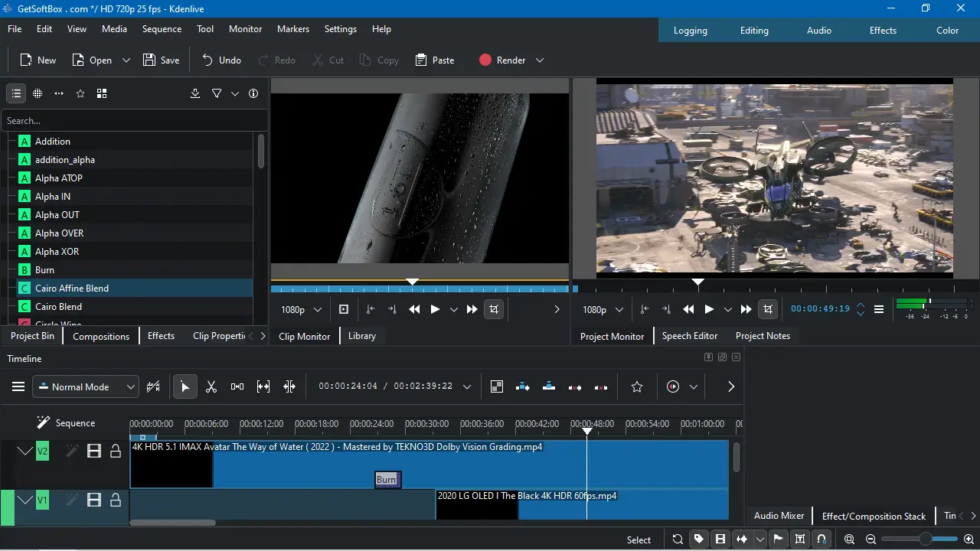Open the Sequence menu
The width and height of the screenshot is (980, 551).
coord(162,29)
